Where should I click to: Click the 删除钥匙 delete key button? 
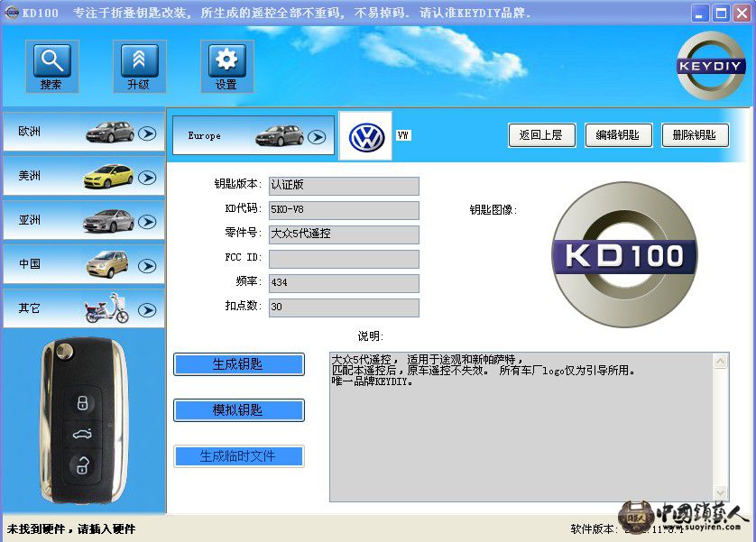tap(696, 135)
